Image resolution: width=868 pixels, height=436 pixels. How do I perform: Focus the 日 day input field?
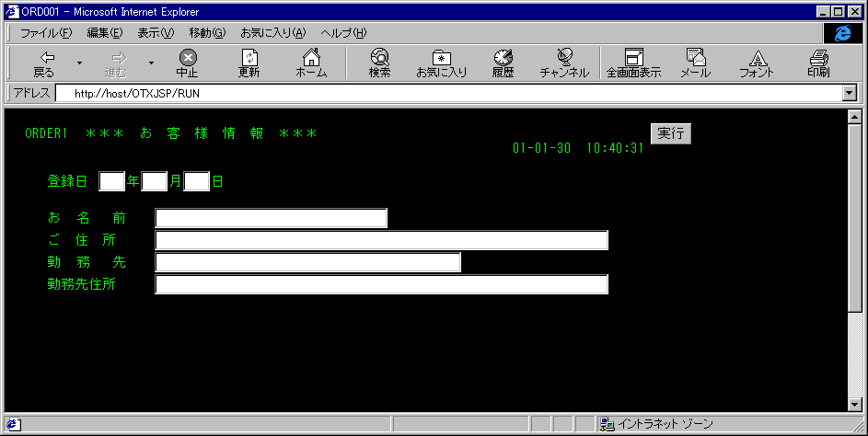click(196, 181)
